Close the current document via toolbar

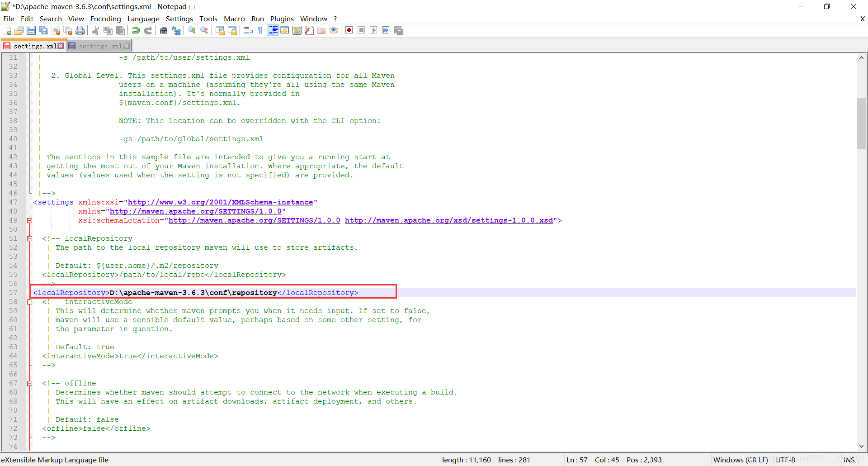point(56,30)
